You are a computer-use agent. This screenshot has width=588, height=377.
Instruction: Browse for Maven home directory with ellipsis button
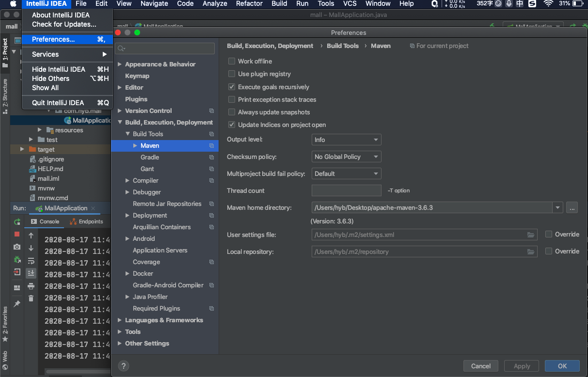[x=572, y=207]
